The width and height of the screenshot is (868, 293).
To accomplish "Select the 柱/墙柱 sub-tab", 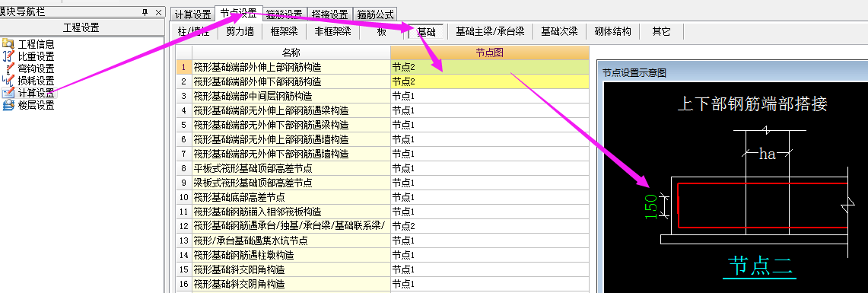I will [194, 31].
